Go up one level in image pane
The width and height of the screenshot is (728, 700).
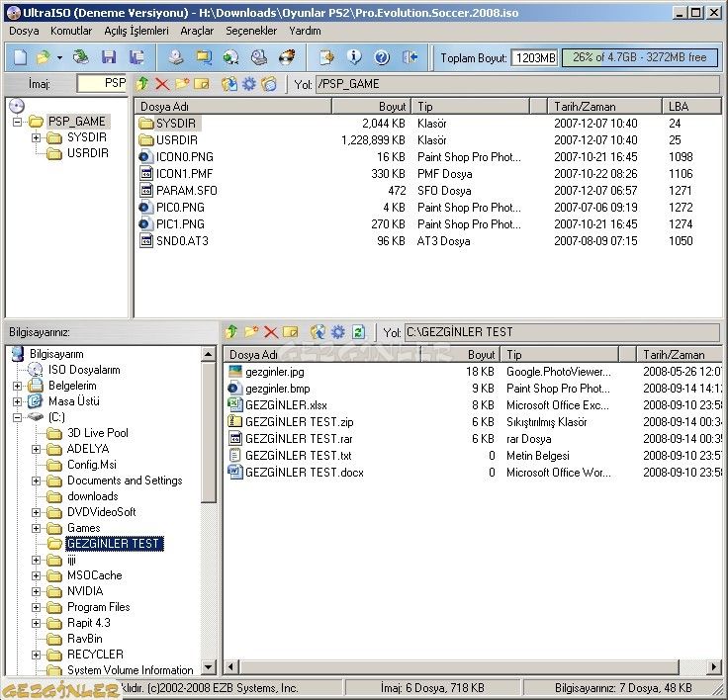tap(142, 84)
